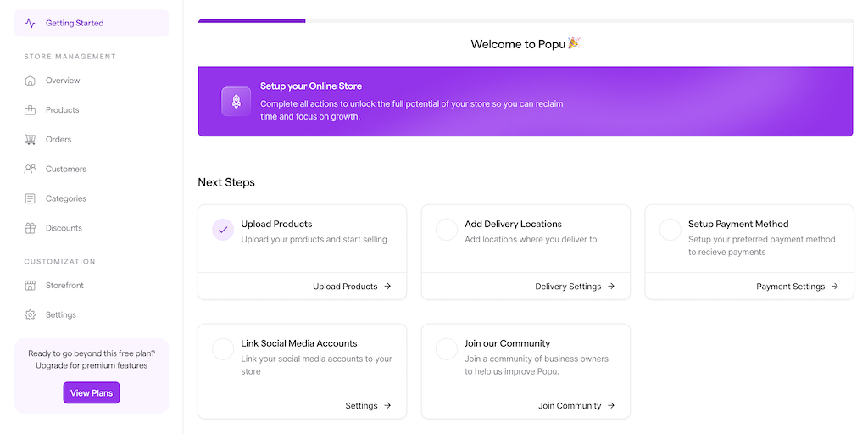Click the rocket icon in purple banner

pos(236,101)
